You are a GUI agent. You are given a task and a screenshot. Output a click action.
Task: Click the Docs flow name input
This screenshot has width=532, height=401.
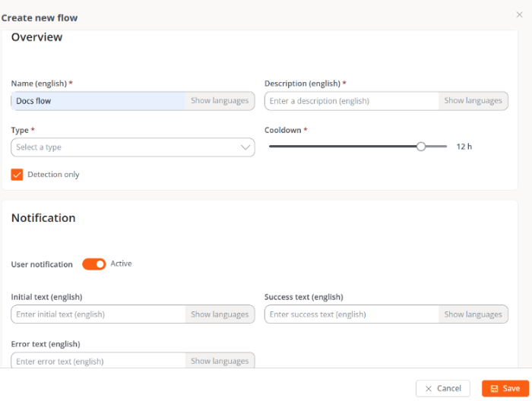pyautogui.click(x=98, y=101)
